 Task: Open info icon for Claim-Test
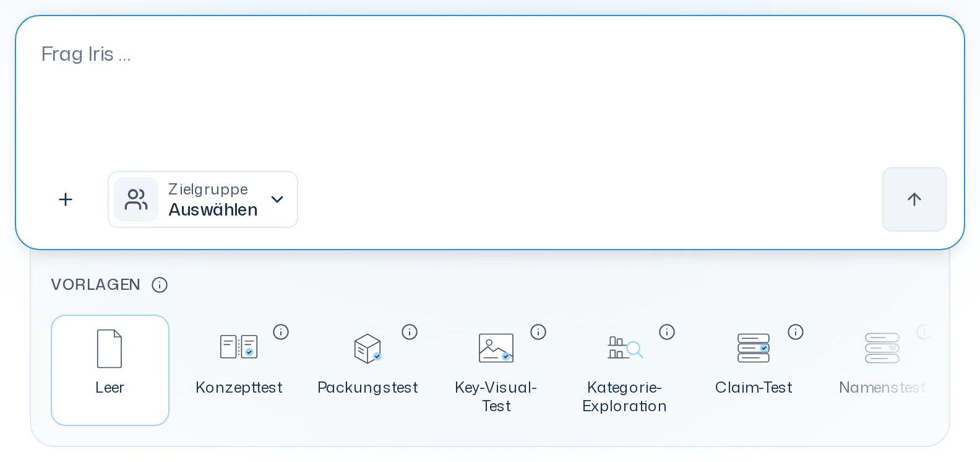pos(796,332)
